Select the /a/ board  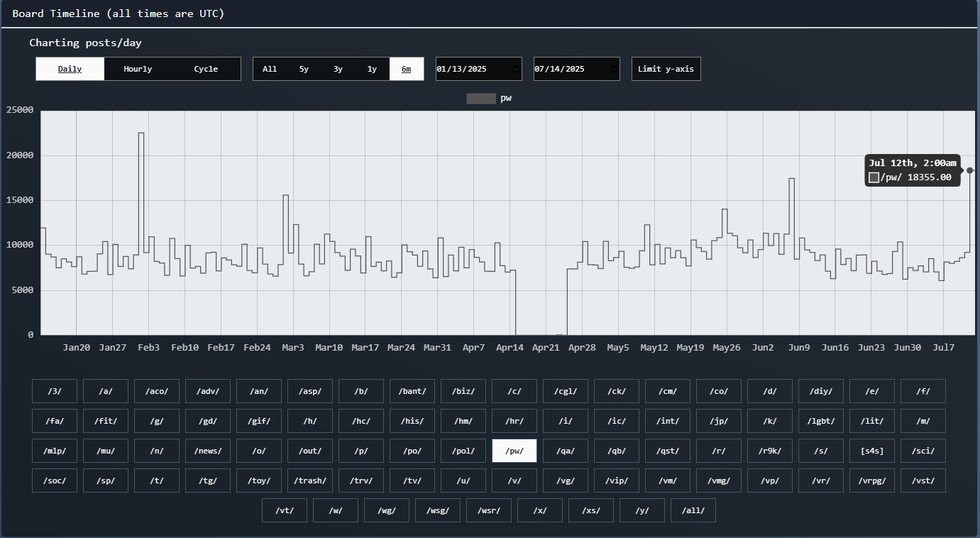106,391
